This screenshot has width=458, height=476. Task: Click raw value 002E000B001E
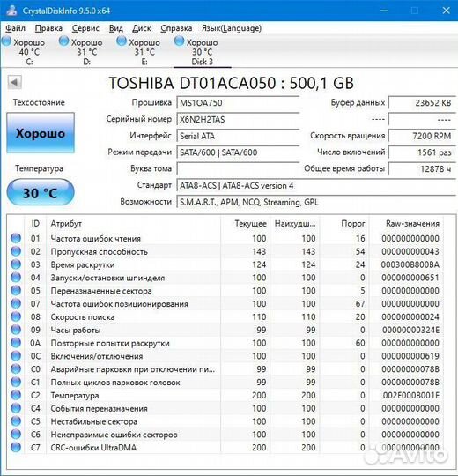tap(410, 395)
